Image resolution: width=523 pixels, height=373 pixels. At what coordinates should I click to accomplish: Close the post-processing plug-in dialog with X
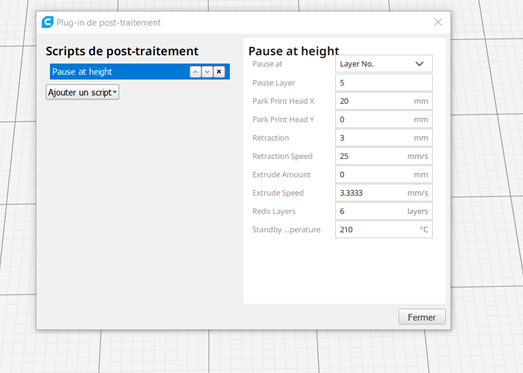438,22
